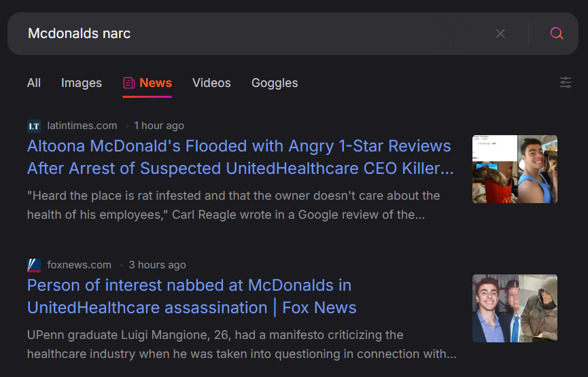Open the Goggles tab
Viewport: 588px width, 377px height.
click(x=275, y=83)
